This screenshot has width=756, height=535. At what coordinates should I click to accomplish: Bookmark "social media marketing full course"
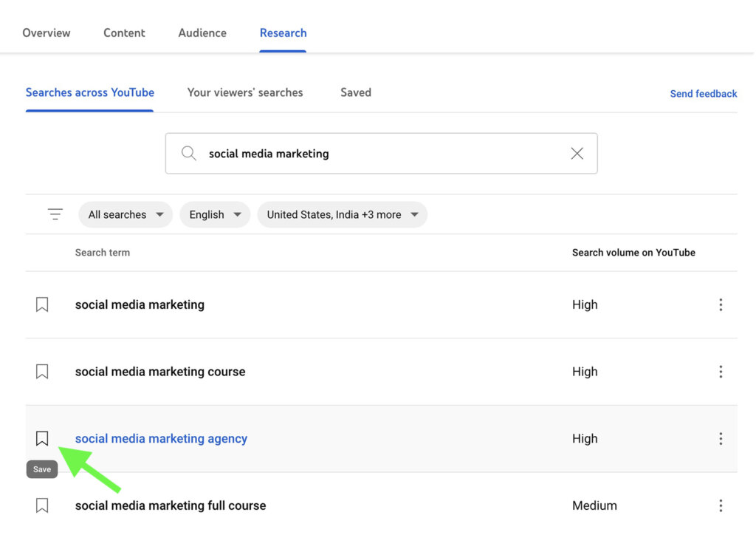click(41, 505)
